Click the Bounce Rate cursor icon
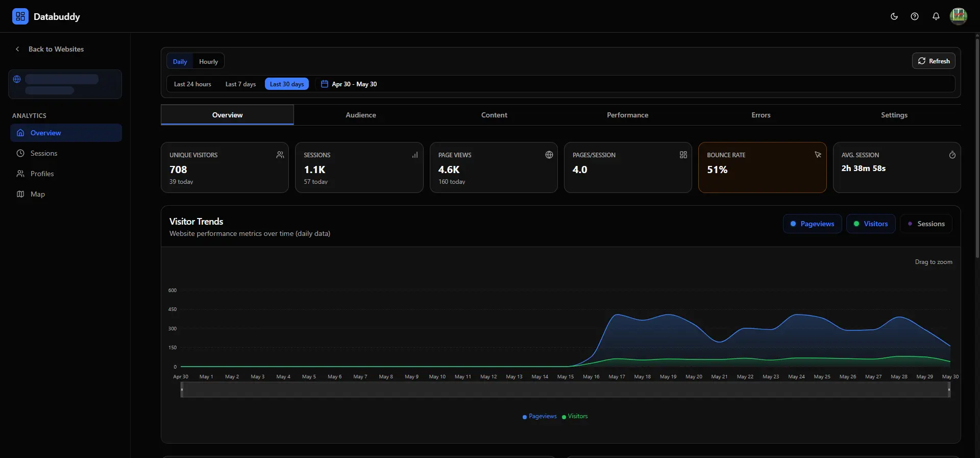Image resolution: width=980 pixels, height=458 pixels. pyautogui.click(x=818, y=155)
